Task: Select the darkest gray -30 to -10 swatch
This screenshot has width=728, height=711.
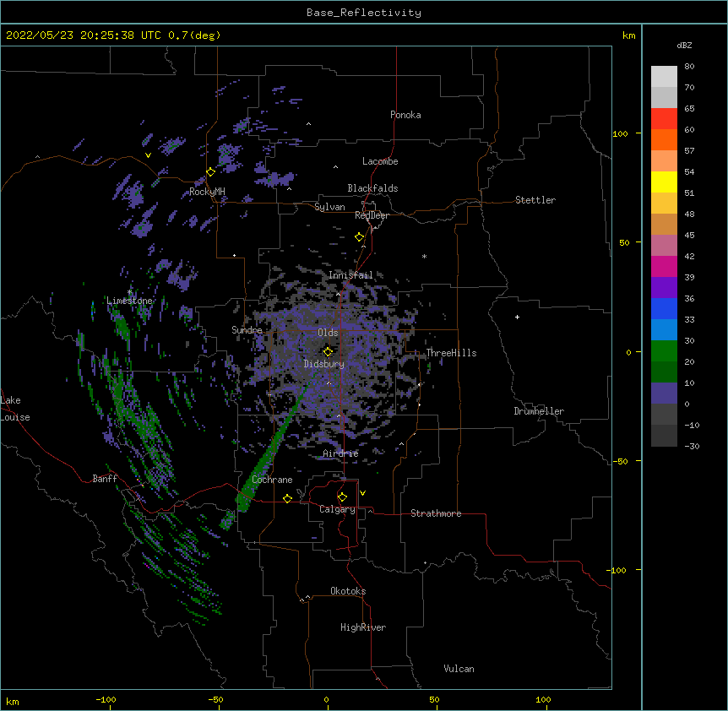Action: 664,436
